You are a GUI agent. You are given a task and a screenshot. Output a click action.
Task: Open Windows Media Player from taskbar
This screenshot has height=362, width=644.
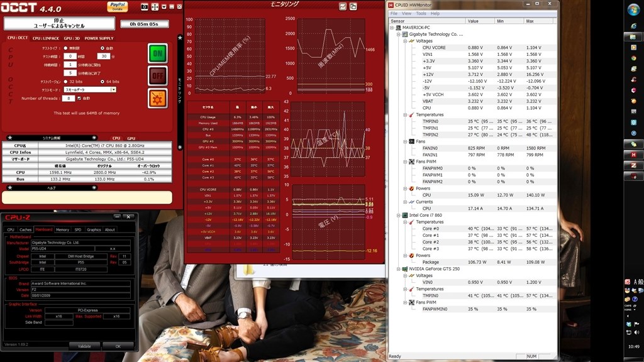(x=634, y=48)
